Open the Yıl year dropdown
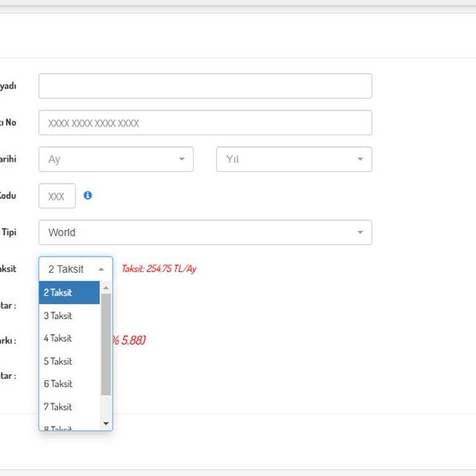Image resolution: width=476 pixels, height=476 pixels. 294,159
